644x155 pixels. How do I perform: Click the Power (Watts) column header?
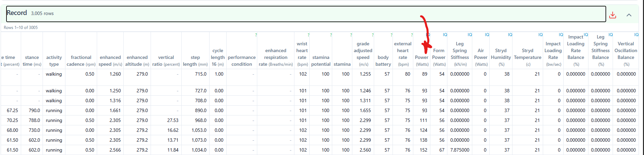pos(421,60)
